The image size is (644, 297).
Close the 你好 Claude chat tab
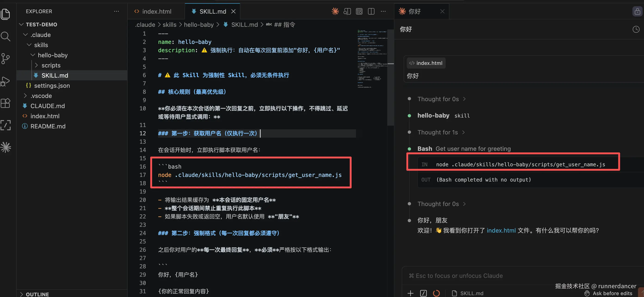tap(442, 11)
